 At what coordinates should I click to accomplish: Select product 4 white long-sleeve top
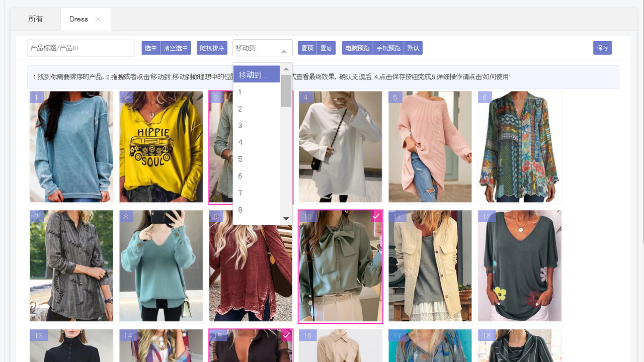click(x=341, y=147)
